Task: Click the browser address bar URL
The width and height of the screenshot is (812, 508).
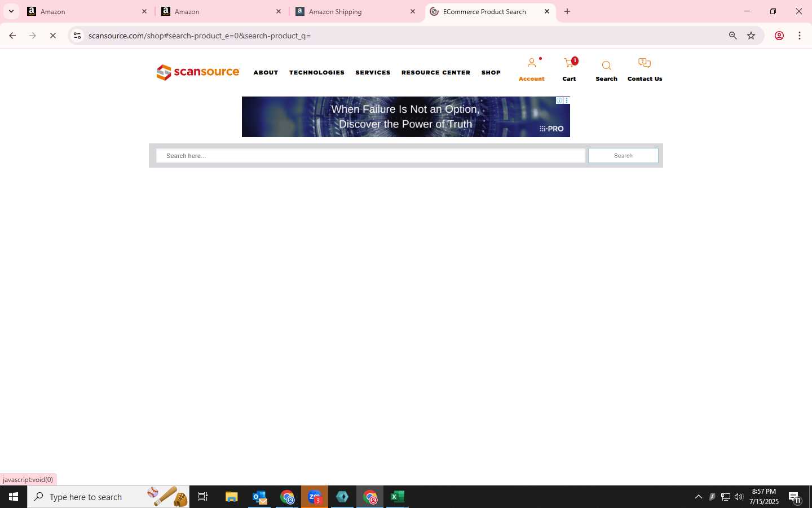Action: [200, 36]
